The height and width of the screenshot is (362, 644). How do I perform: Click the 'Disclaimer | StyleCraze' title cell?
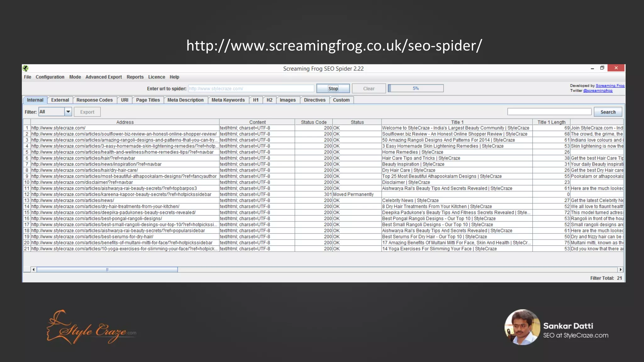click(457, 182)
